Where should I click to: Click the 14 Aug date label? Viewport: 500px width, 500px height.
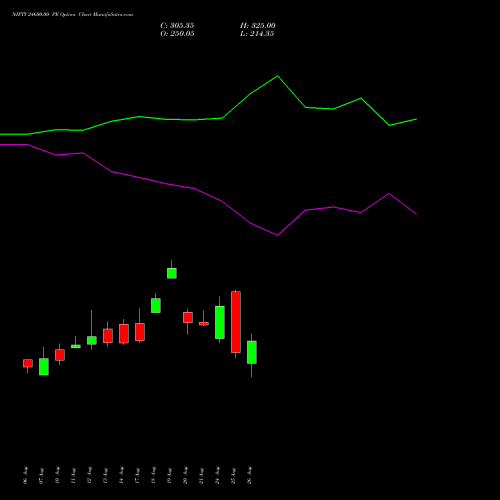point(122,475)
